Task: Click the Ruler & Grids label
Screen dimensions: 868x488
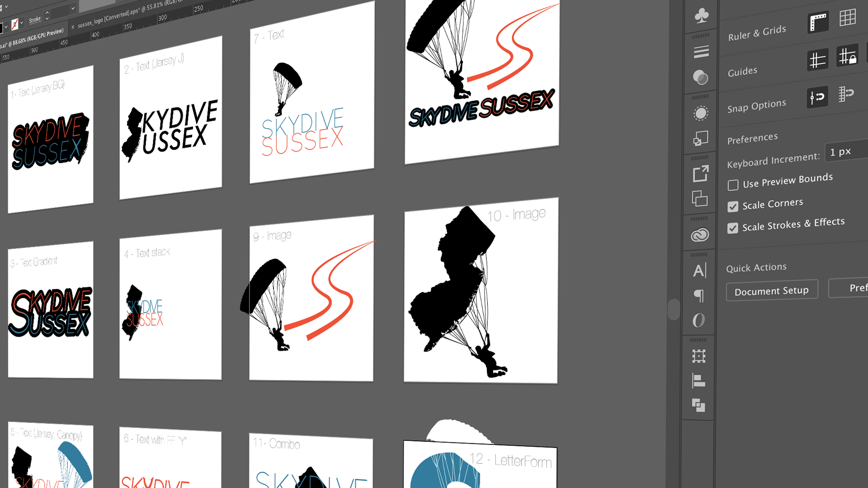Action: tap(757, 33)
